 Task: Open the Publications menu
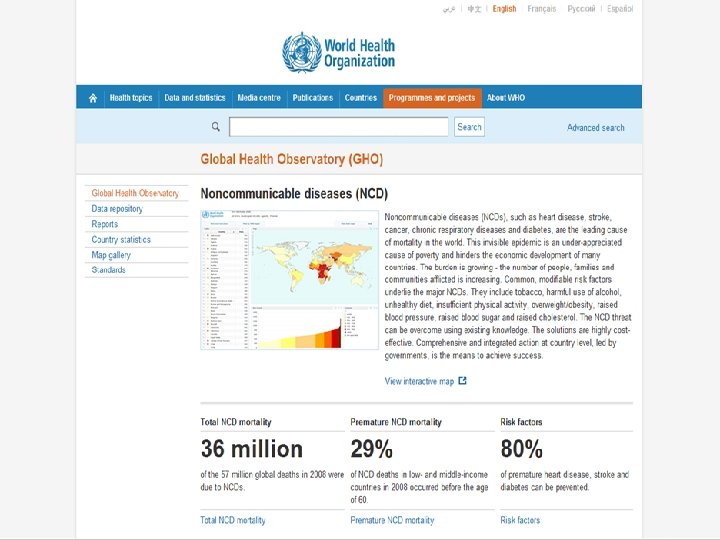coord(313,98)
